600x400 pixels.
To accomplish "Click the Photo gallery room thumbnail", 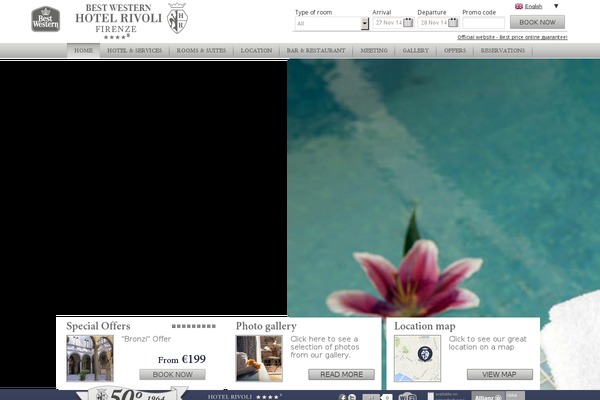I will point(259,358).
